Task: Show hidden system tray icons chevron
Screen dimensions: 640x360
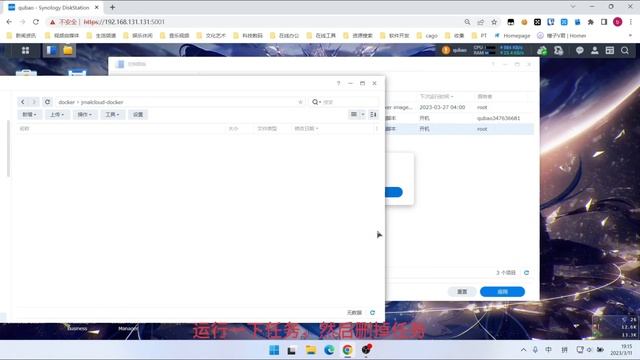Action: [x=523, y=350]
